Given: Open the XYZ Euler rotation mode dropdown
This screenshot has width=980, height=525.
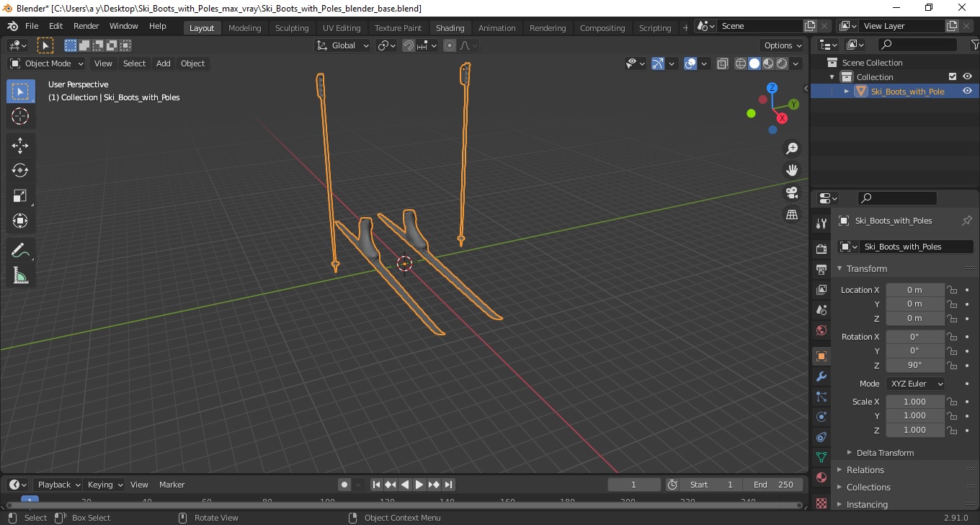Looking at the screenshot, I should pyautogui.click(x=915, y=384).
